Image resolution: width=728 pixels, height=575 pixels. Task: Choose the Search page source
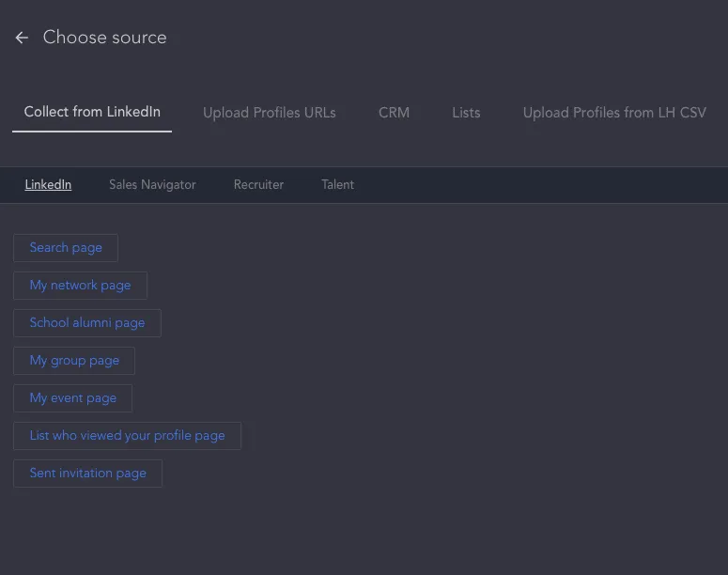[66, 248]
